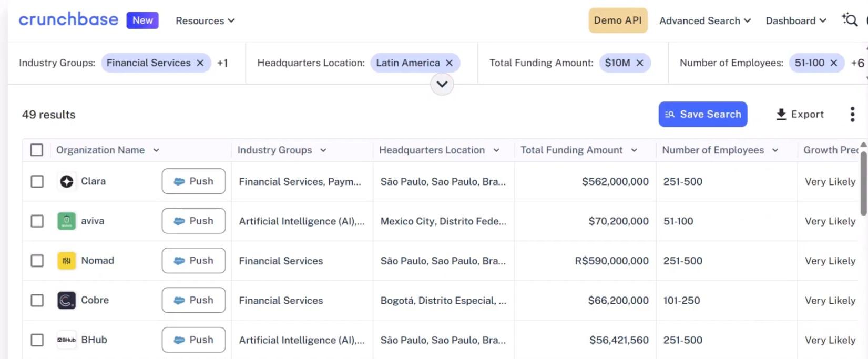Image resolution: width=868 pixels, height=359 pixels.
Task: Open the Crunchbase home logo
Action: [x=68, y=20]
